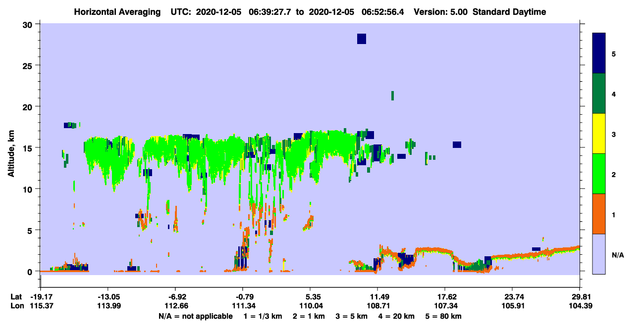Click the 'Lat' row label
This screenshot has height=330, width=644.
(16, 297)
